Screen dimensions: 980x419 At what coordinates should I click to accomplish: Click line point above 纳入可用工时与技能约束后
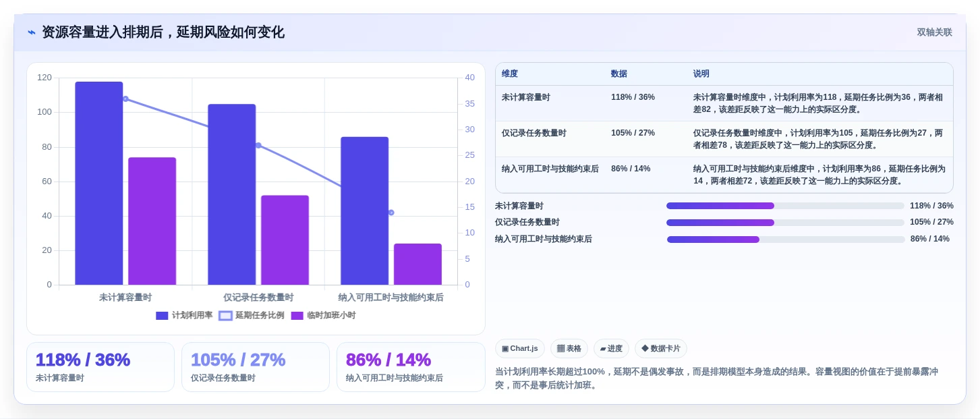coord(391,213)
